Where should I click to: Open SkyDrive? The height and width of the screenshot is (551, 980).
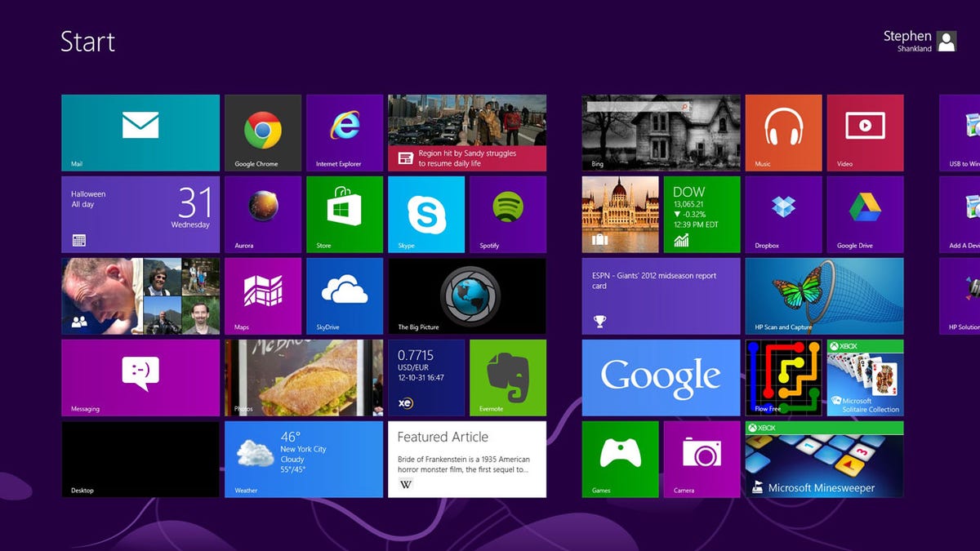pyautogui.click(x=344, y=295)
